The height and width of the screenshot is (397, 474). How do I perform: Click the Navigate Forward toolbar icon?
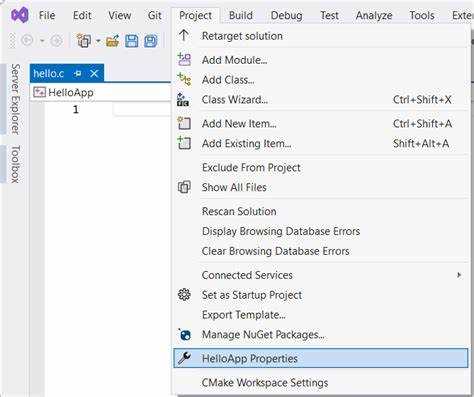coord(56,41)
